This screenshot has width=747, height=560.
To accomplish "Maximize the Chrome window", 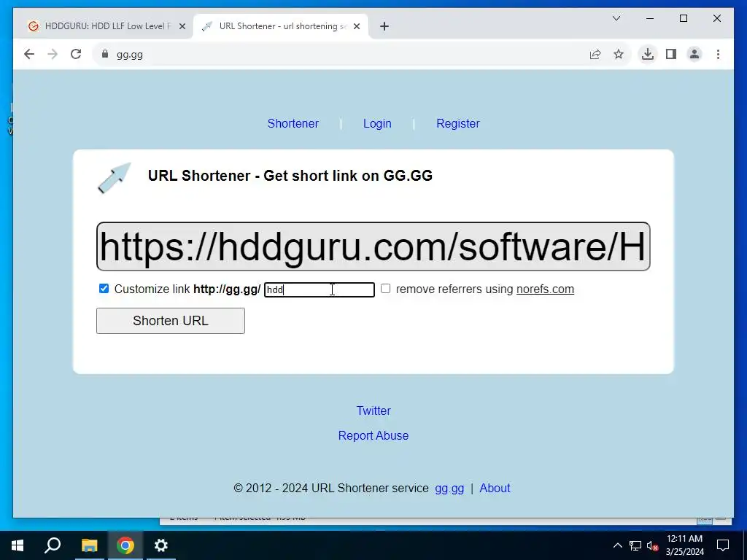I will pos(683,18).
